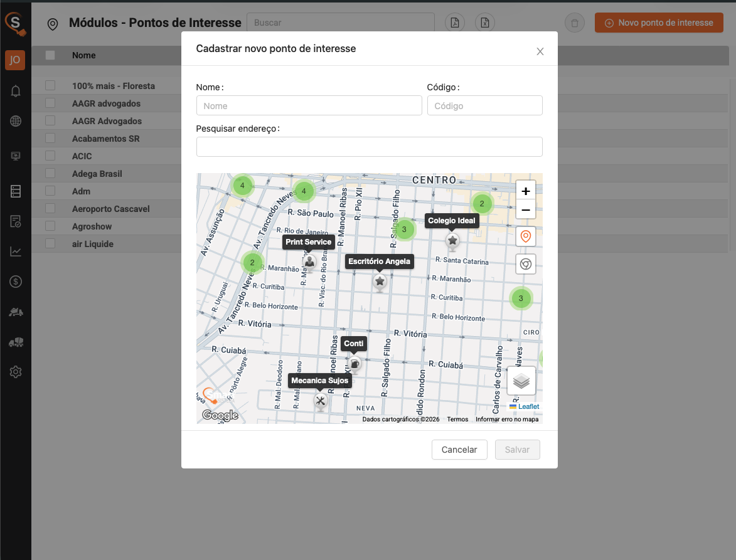This screenshot has height=560, width=736.
Task: Open notifications bell in sidebar
Action: pyautogui.click(x=16, y=91)
